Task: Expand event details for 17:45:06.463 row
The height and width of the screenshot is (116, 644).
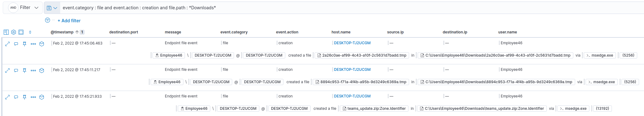Action: point(7,44)
